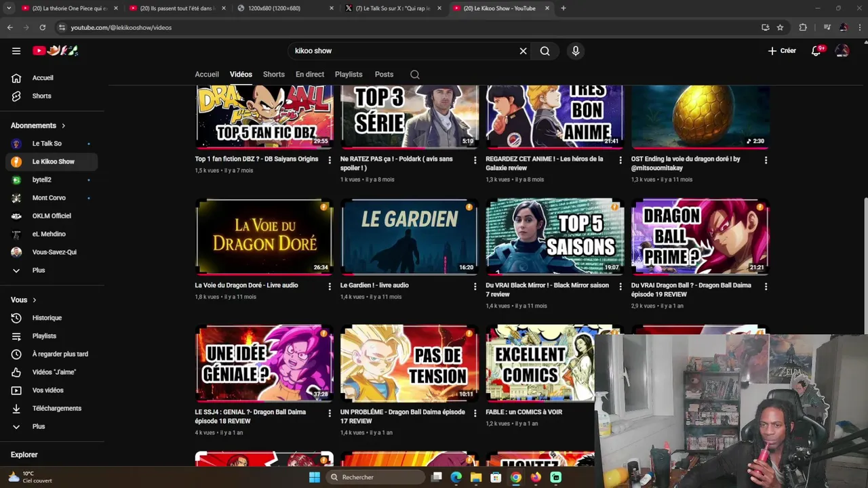Image resolution: width=868 pixels, height=488 pixels.
Task: Open the YouTube hamburger guide menu
Action: (x=16, y=51)
